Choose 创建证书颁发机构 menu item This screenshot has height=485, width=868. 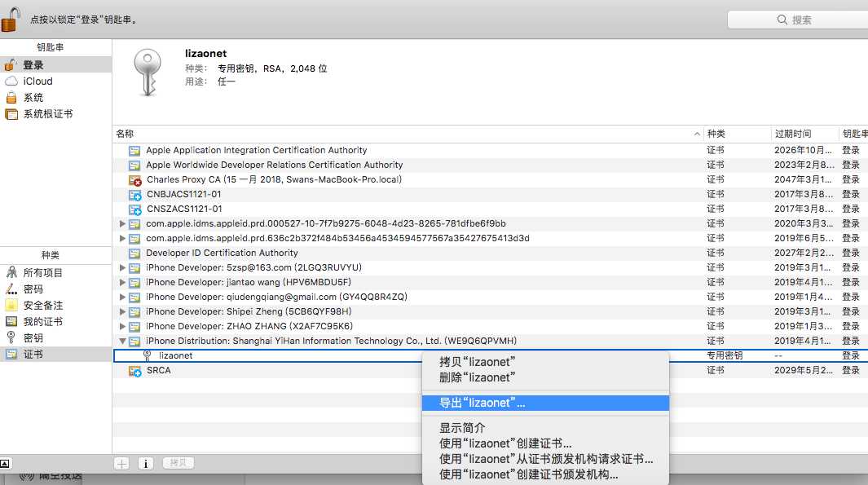(x=545, y=474)
